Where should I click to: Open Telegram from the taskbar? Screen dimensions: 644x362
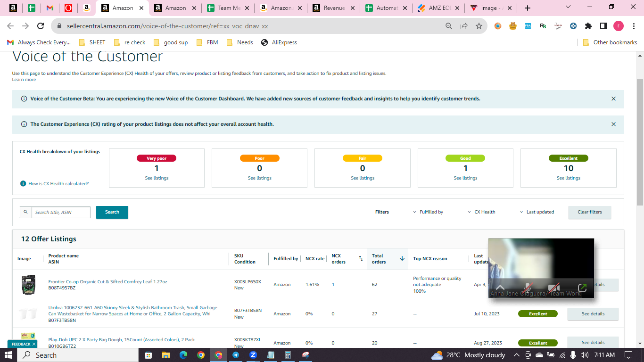pyautogui.click(x=236, y=355)
